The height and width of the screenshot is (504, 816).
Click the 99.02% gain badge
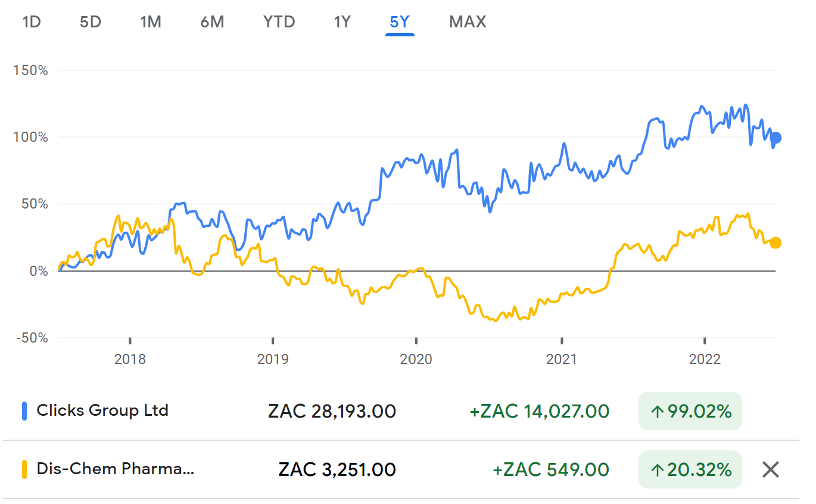coord(690,411)
